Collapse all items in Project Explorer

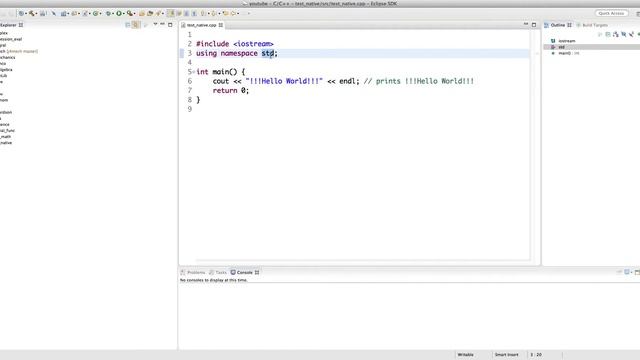click(x=128, y=25)
